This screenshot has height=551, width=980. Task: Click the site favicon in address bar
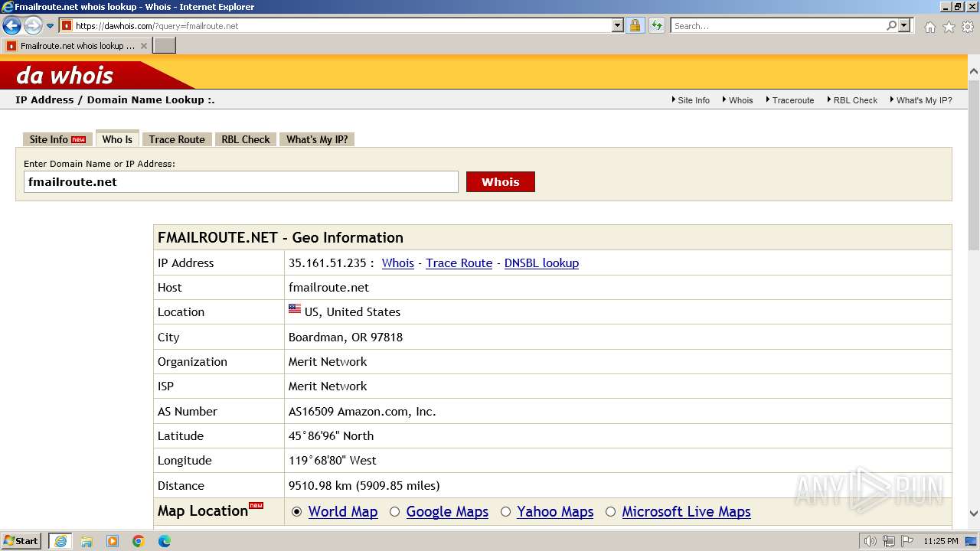coord(67,25)
